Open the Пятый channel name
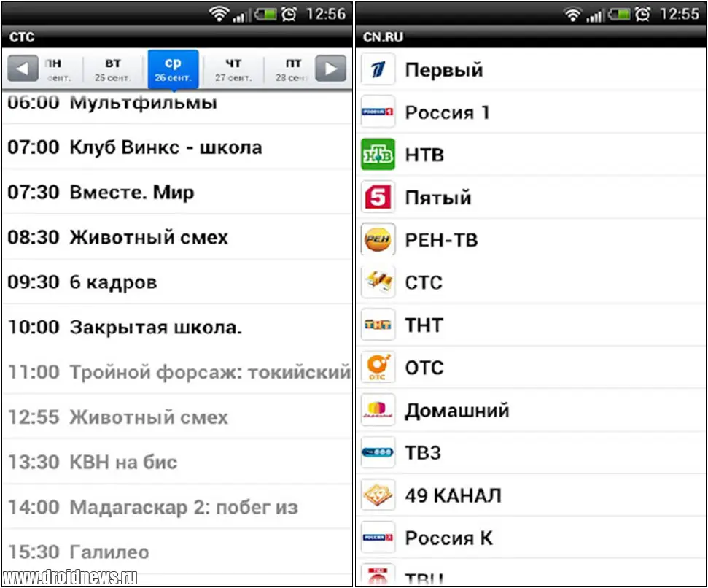Screen dimensions: 708x588 (x=438, y=198)
